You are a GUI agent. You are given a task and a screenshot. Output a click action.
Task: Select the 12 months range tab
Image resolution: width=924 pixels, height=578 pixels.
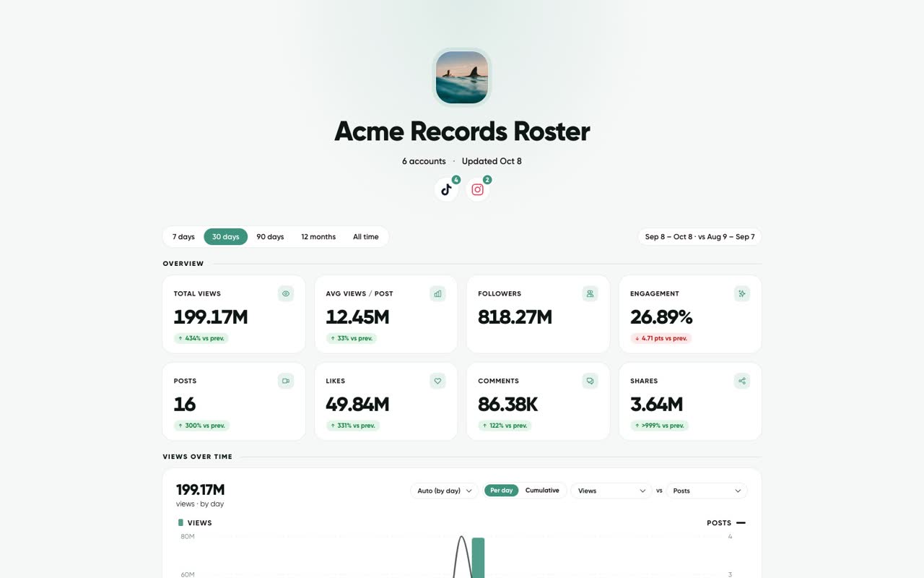coord(318,237)
